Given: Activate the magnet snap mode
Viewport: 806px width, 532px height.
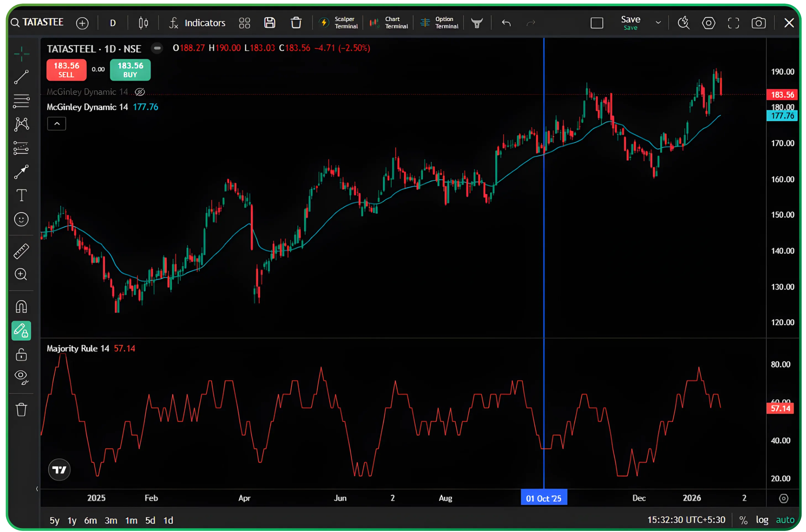Looking at the screenshot, I should click(x=21, y=307).
